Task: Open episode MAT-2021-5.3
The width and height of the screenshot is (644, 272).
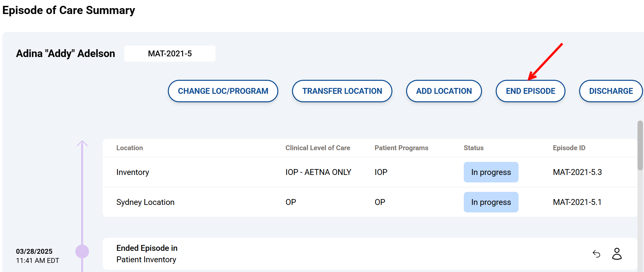Action: pyautogui.click(x=577, y=172)
